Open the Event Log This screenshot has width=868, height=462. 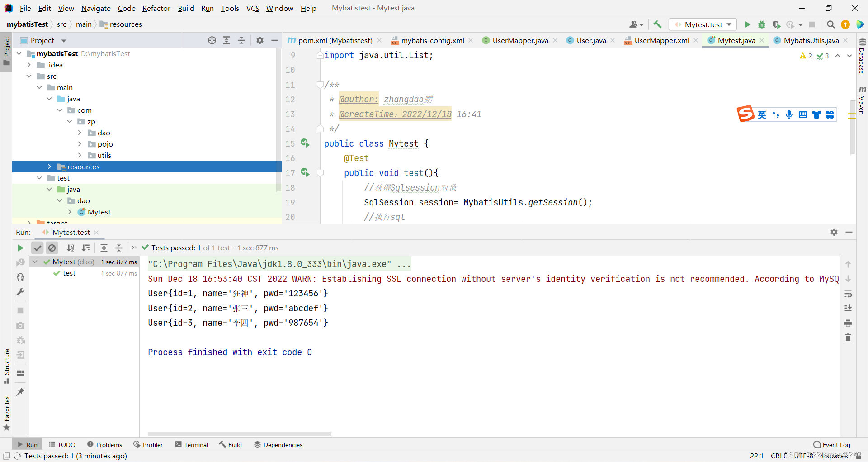pyautogui.click(x=832, y=445)
